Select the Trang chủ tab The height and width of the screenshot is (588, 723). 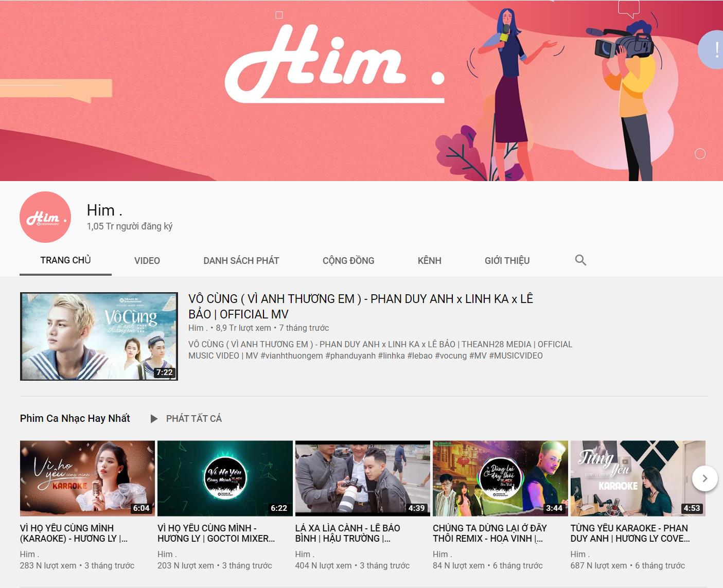tap(65, 260)
